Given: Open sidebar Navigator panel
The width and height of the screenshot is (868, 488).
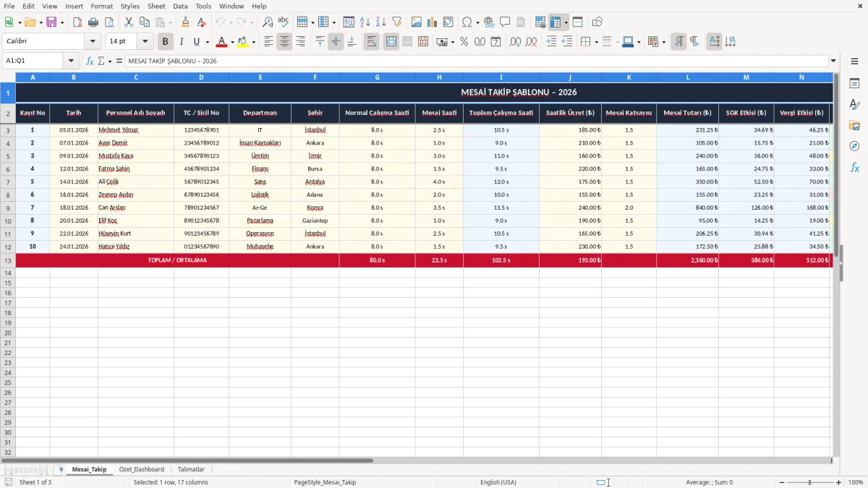Looking at the screenshot, I should click(x=854, y=146).
